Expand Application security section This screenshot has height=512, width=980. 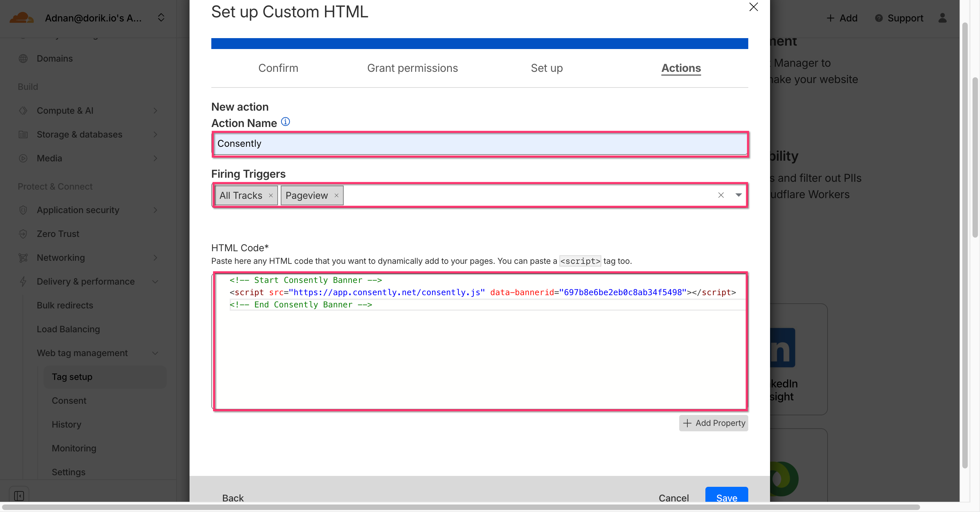(155, 210)
